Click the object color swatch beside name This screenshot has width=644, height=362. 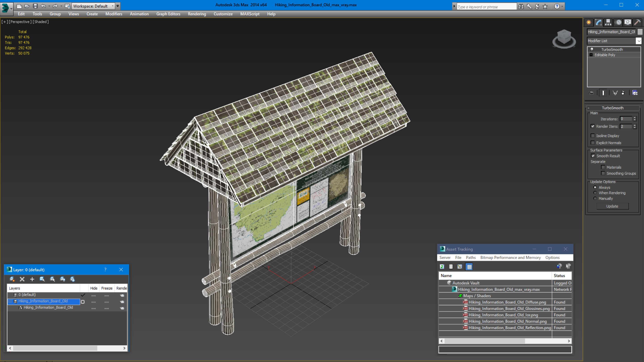(x=640, y=32)
